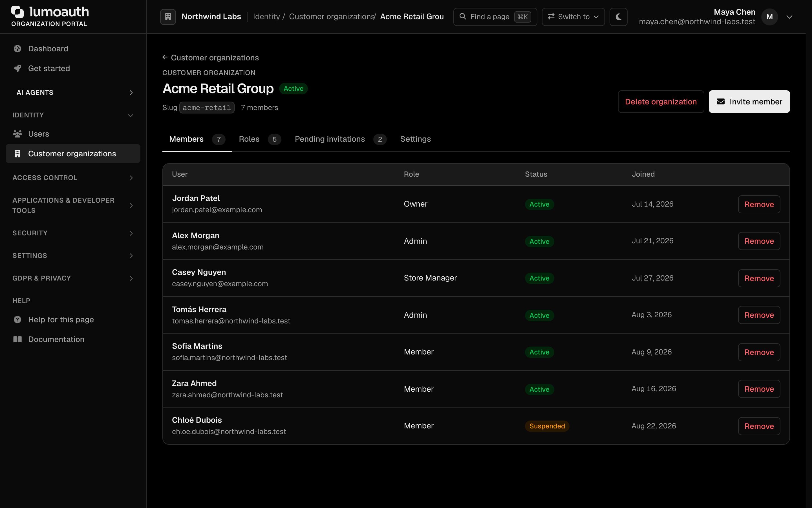Click the acme-retail slug chip
Viewport: 812px width, 508px height.
207,108
